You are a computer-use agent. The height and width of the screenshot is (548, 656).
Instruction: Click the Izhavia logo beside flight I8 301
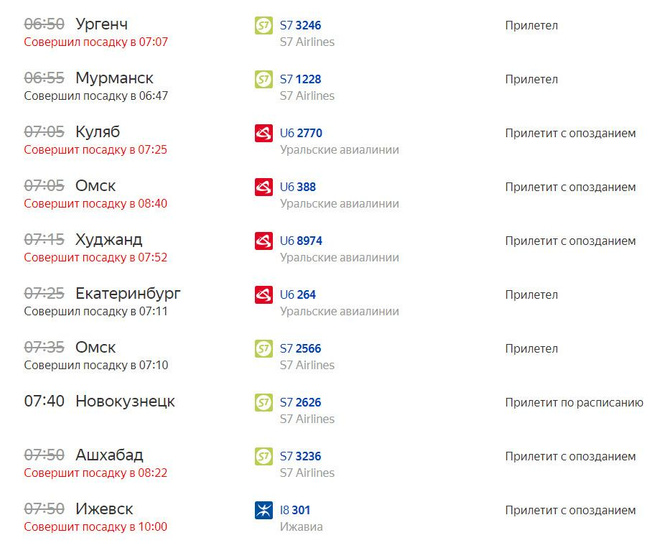click(264, 511)
